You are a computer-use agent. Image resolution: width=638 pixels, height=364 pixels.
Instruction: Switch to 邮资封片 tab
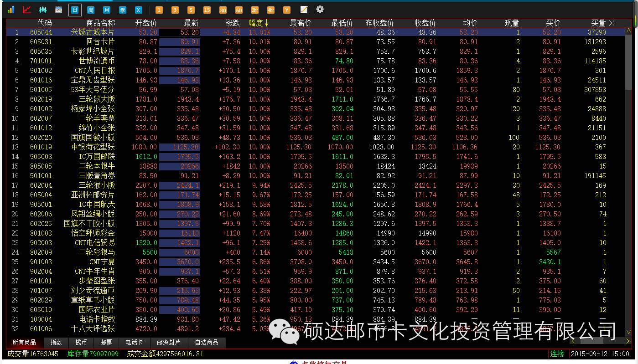pyautogui.click(x=168, y=343)
